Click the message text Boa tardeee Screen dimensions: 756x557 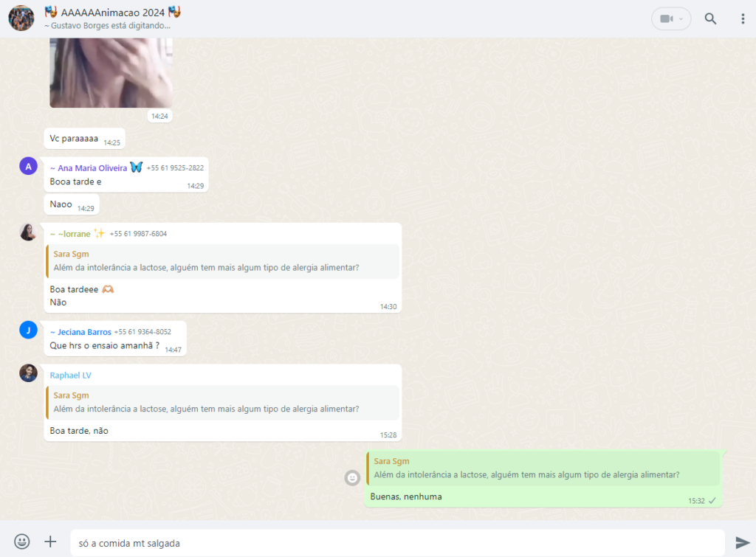74,290
